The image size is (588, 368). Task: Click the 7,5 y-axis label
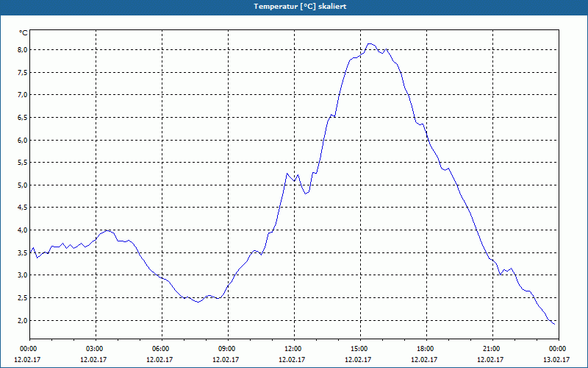(23, 72)
